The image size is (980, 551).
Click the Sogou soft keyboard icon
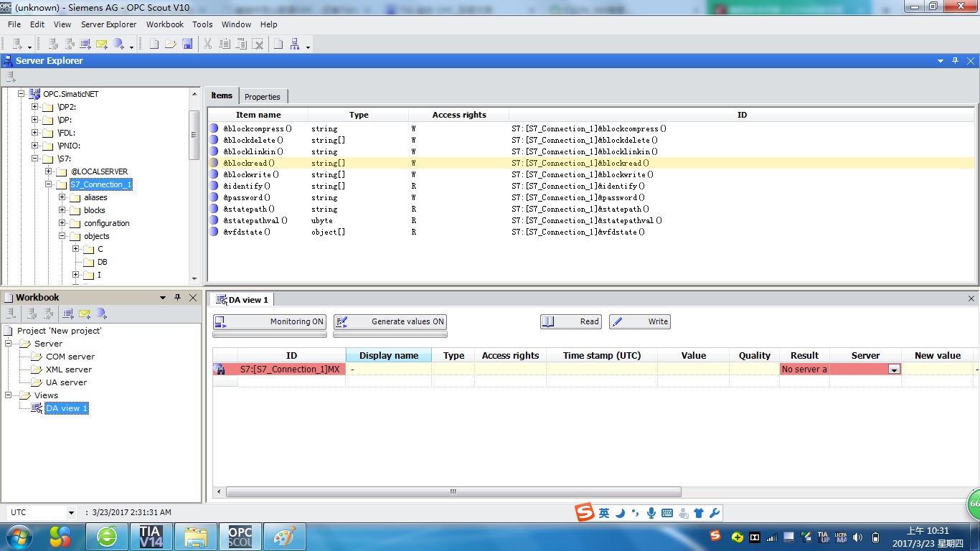point(667,513)
